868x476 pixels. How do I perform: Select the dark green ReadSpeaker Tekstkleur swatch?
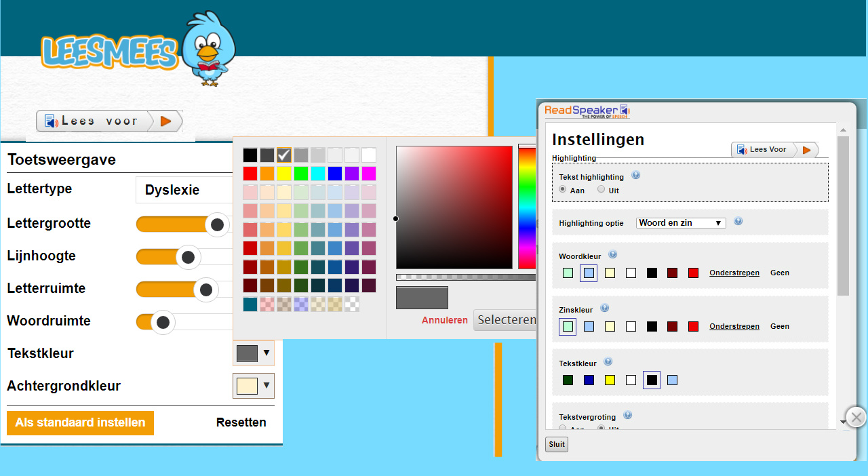[568, 380]
